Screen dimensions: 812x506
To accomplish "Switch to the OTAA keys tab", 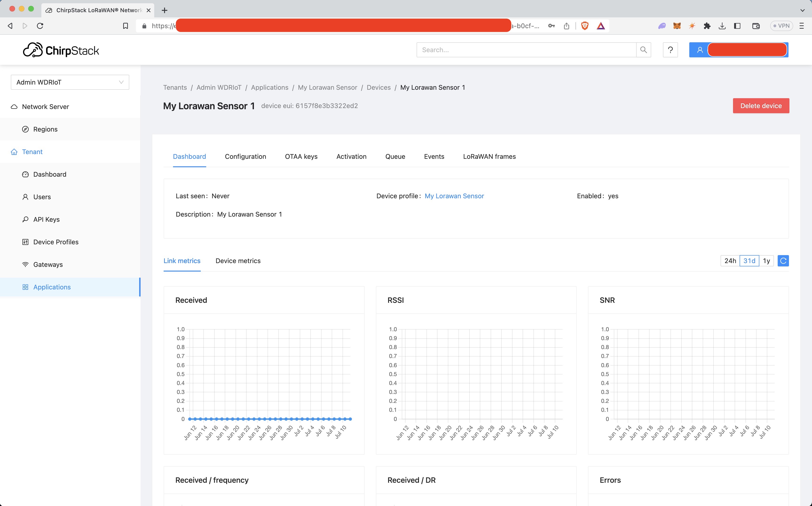I will click(301, 157).
